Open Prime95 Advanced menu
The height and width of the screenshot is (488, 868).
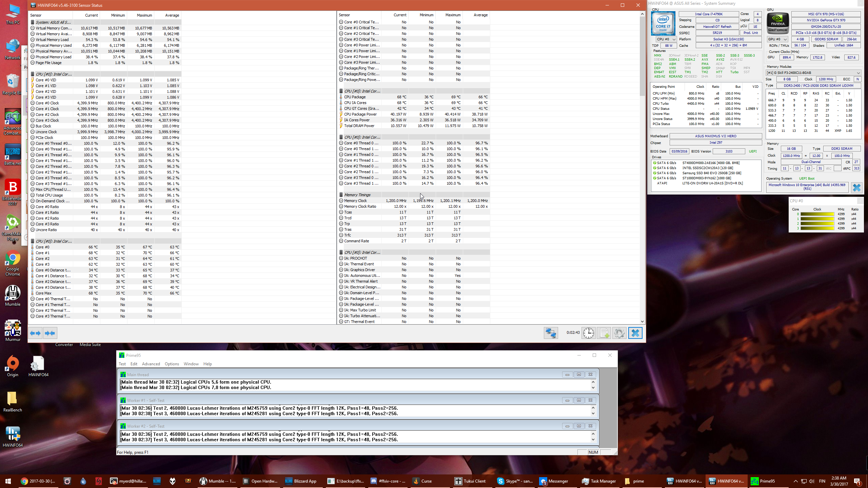point(151,364)
